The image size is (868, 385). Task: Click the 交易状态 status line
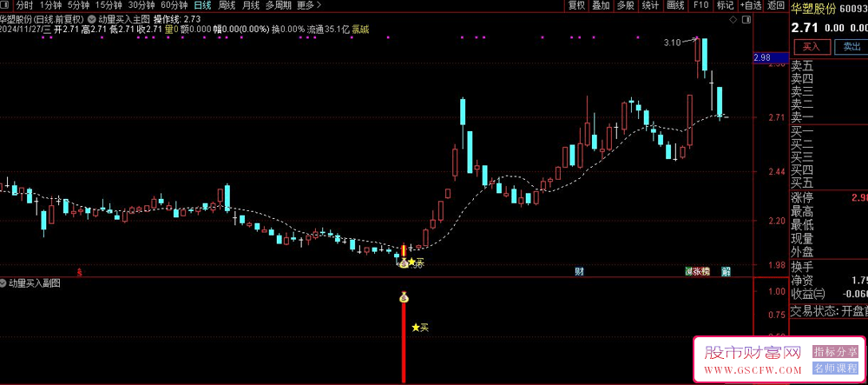click(x=829, y=311)
